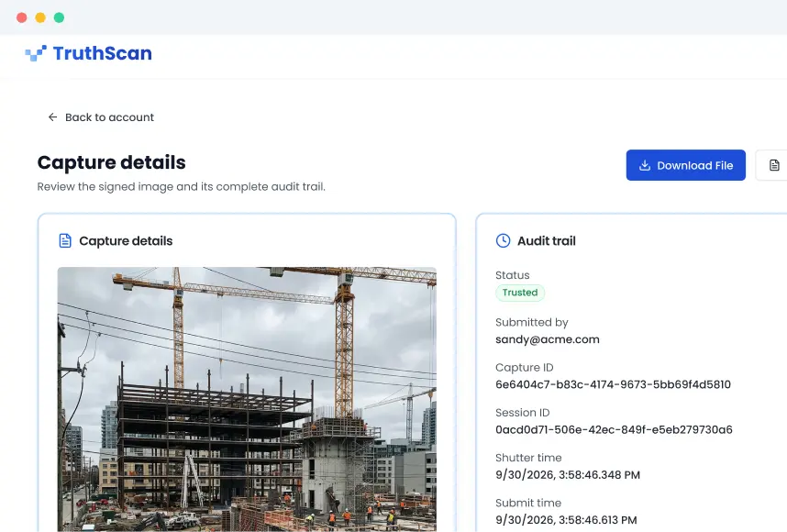Image resolution: width=787 pixels, height=532 pixels.
Task: Click the Submit time label
Action: (x=528, y=503)
